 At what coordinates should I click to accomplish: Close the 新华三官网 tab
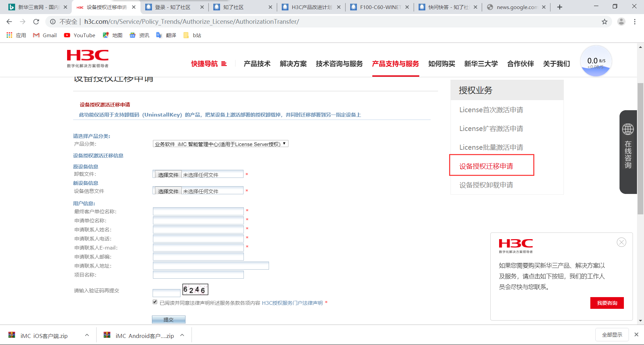click(65, 7)
